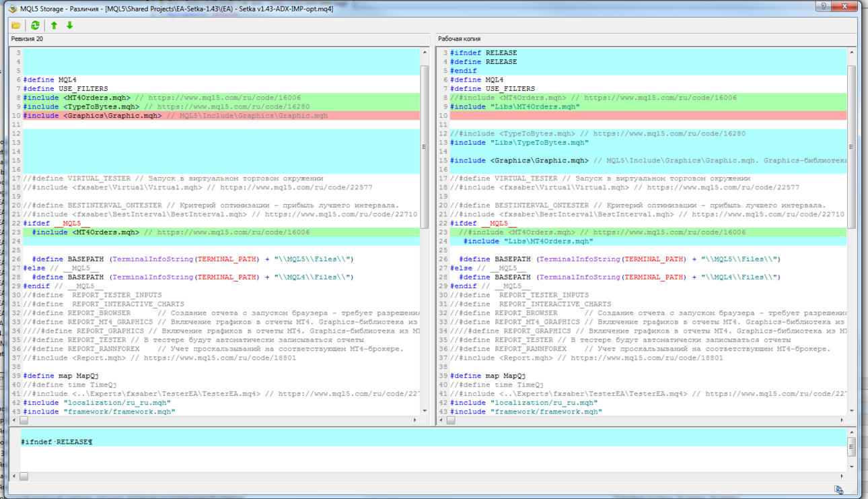Jump to next difference with down arrow
Viewport: 868px width, 499px height.
pos(69,26)
